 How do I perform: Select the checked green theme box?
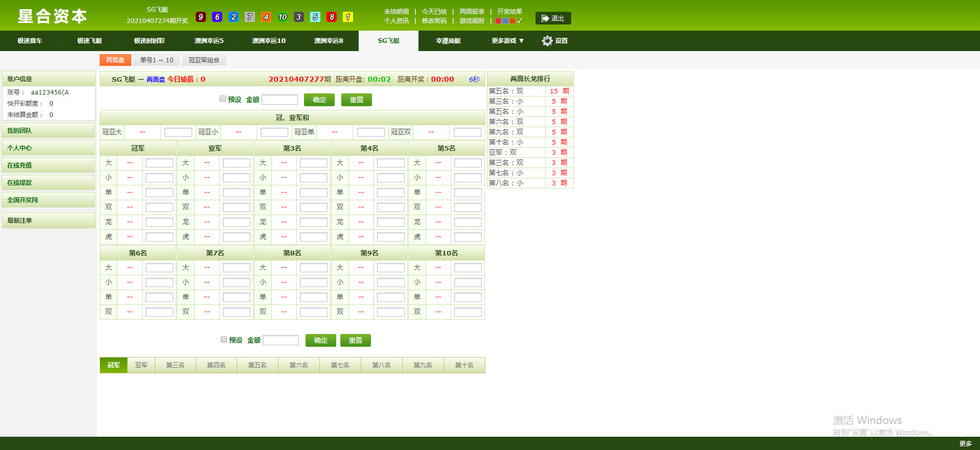pos(520,21)
